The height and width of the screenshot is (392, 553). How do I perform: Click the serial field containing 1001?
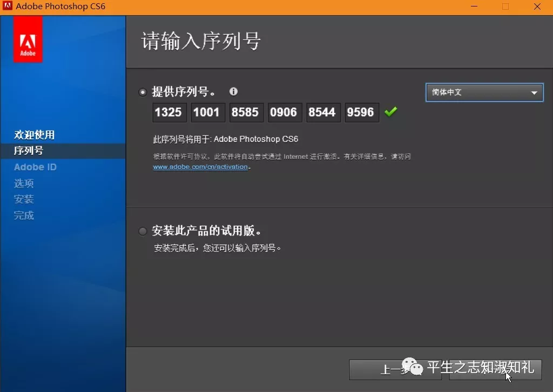point(208,112)
